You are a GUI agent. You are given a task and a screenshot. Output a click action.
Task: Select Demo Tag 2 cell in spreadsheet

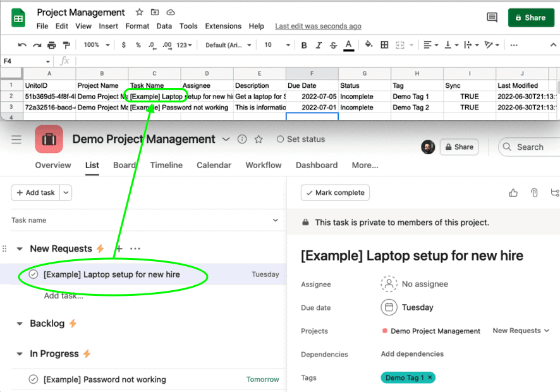click(417, 107)
